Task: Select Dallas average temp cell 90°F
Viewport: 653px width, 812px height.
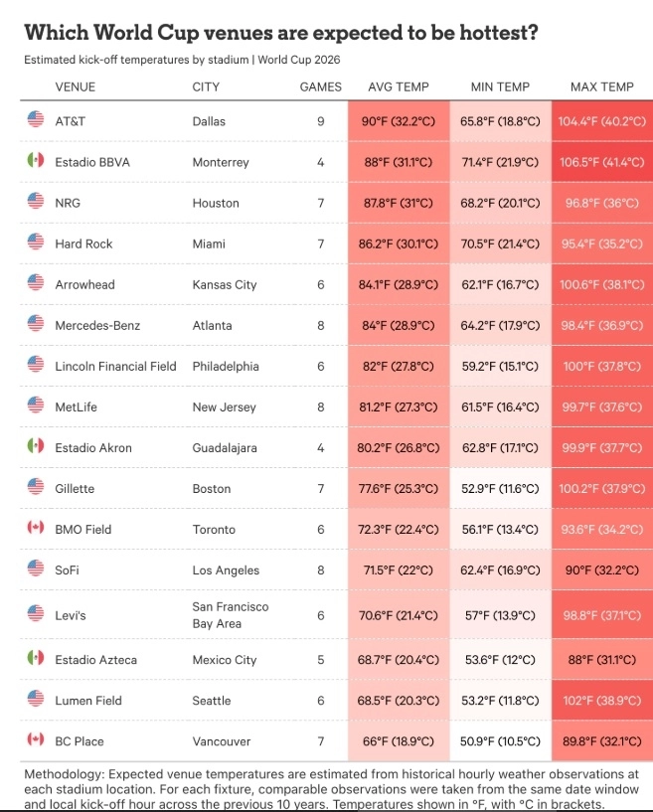Action: tap(399, 121)
